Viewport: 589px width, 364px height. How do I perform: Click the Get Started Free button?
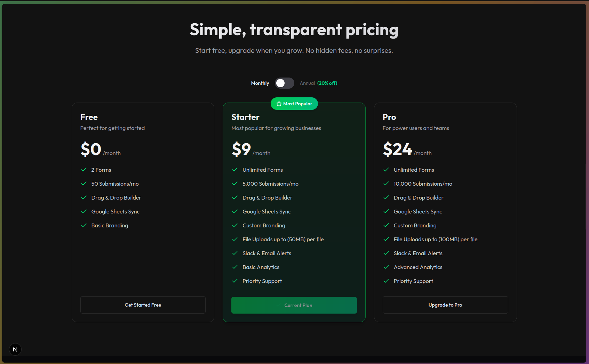point(143,305)
